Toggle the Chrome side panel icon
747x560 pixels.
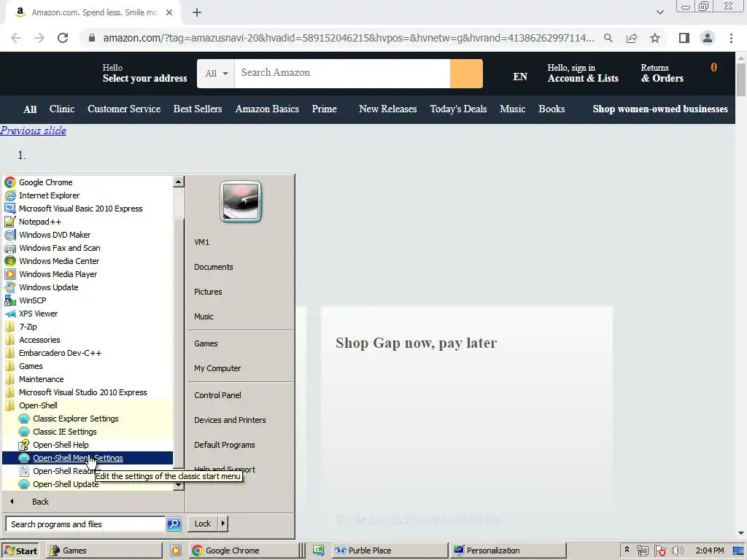tap(684, 38)
